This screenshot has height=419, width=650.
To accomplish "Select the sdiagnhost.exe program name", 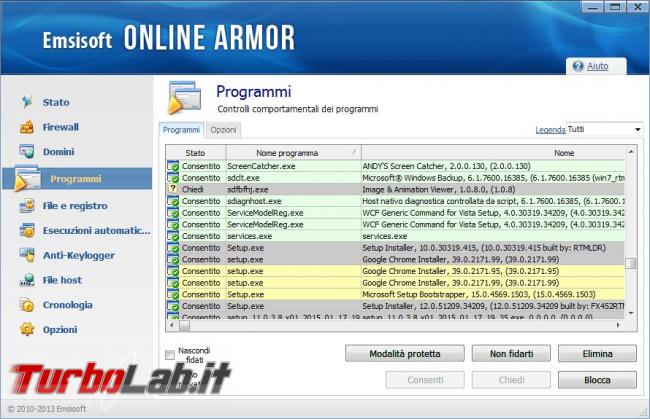I will 254,201.
